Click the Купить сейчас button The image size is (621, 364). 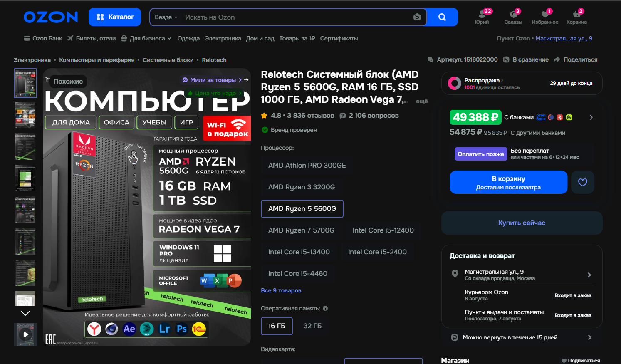[522, 223]
